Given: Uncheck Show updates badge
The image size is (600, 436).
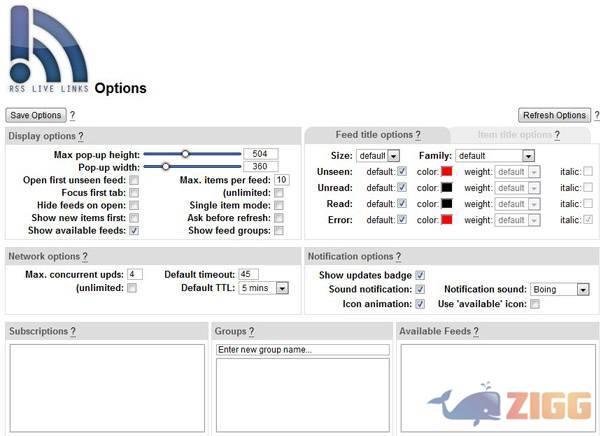Looking at the screenshot, I should [420, 275].
